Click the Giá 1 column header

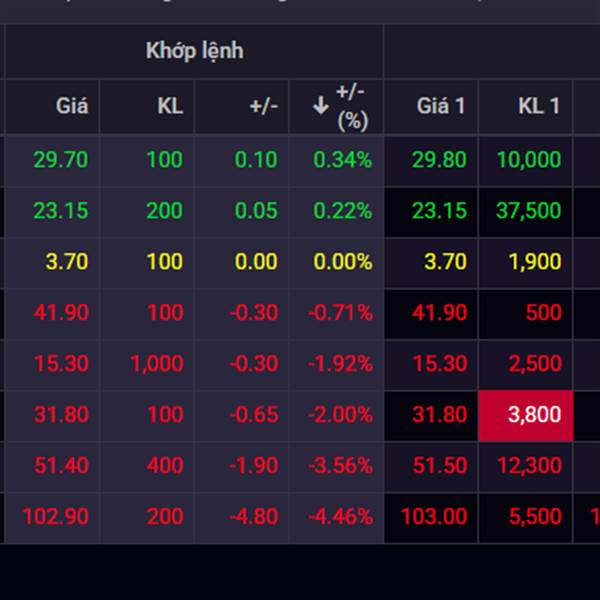click(x=441, y=106)
